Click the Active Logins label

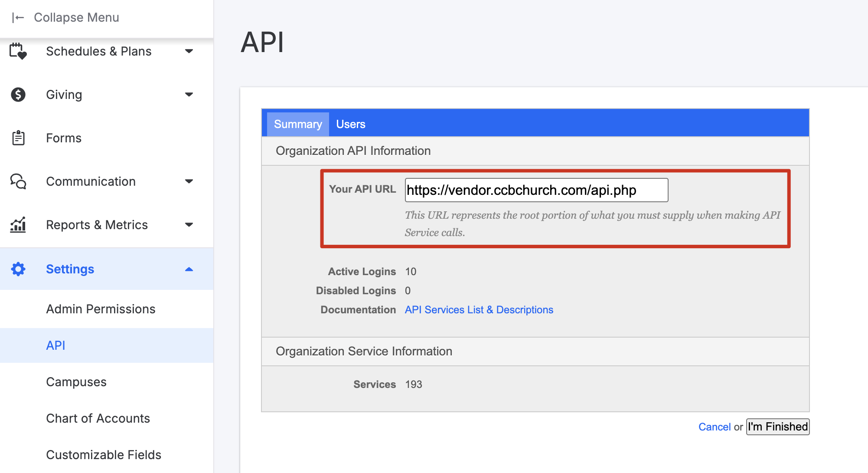(362, 272)
